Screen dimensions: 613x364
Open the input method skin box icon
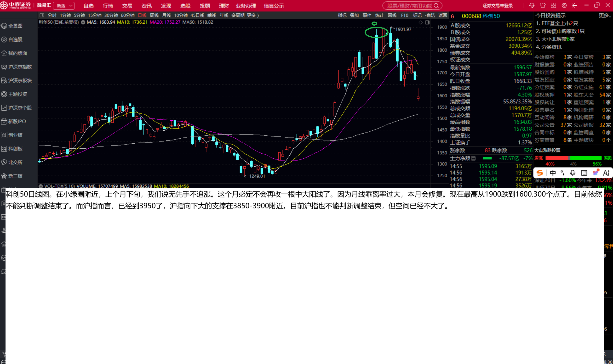click(596, 173)
